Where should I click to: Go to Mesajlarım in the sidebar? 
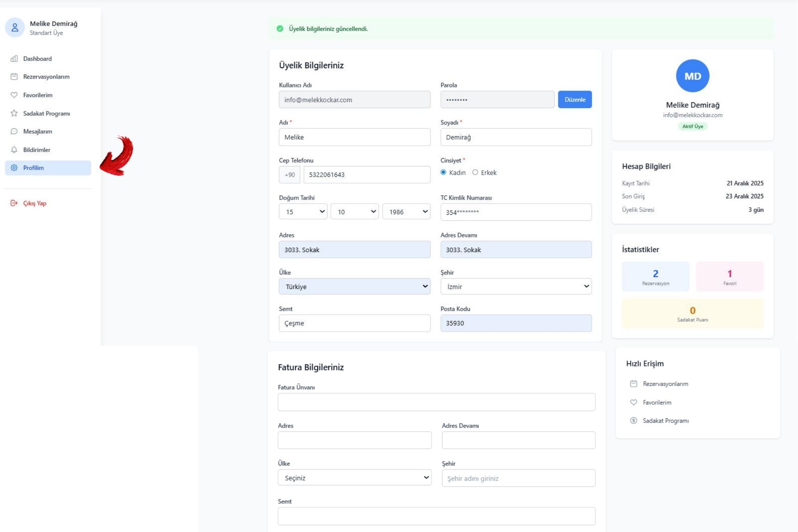(x=38, y=131)
